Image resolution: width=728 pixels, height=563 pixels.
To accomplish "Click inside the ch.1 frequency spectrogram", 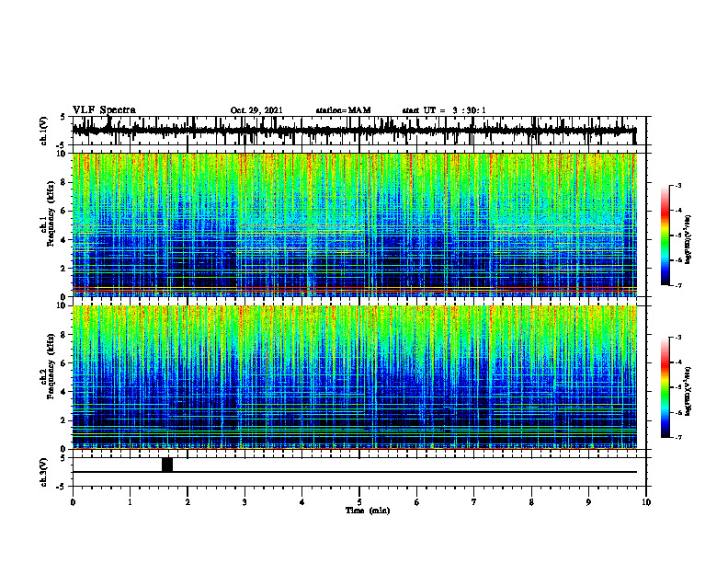I will pos(354,224).
